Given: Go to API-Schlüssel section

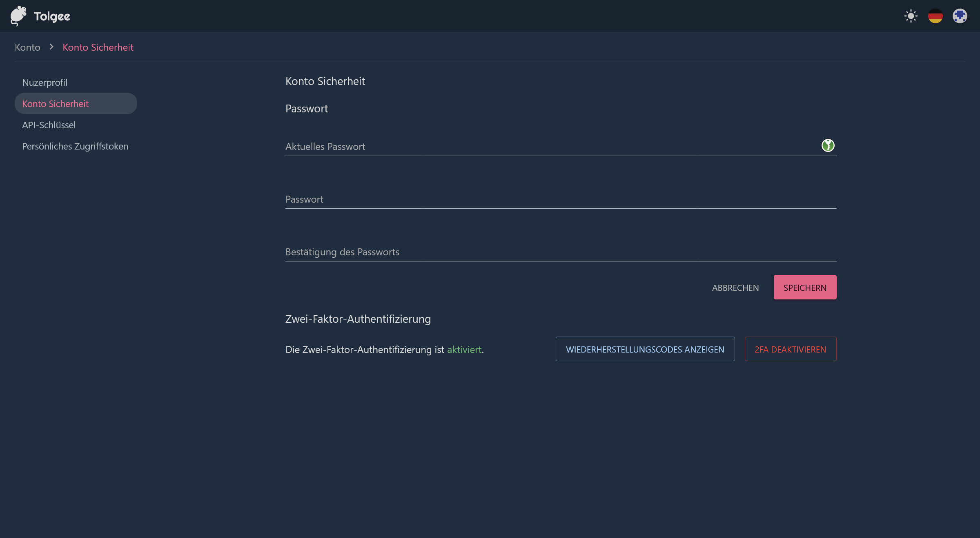Looking at the screenshot, I should (x=49, y=125).
